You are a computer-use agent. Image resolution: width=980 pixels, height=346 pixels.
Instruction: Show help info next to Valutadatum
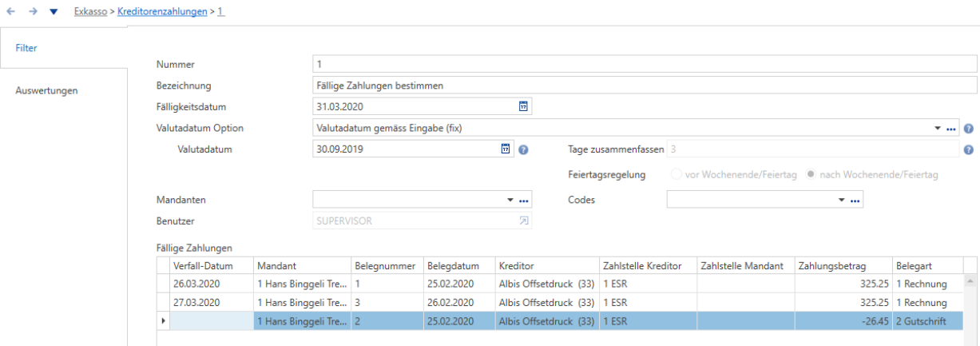pos(524,149)
